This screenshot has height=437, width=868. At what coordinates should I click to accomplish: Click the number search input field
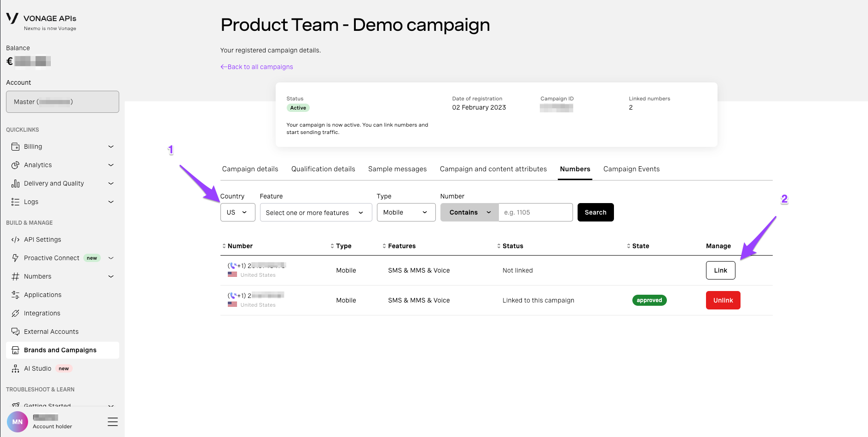(x=536, y=212)
